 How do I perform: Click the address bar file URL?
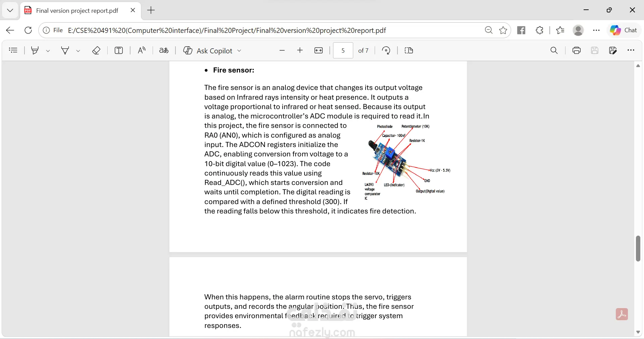click(x=227, y=31)
